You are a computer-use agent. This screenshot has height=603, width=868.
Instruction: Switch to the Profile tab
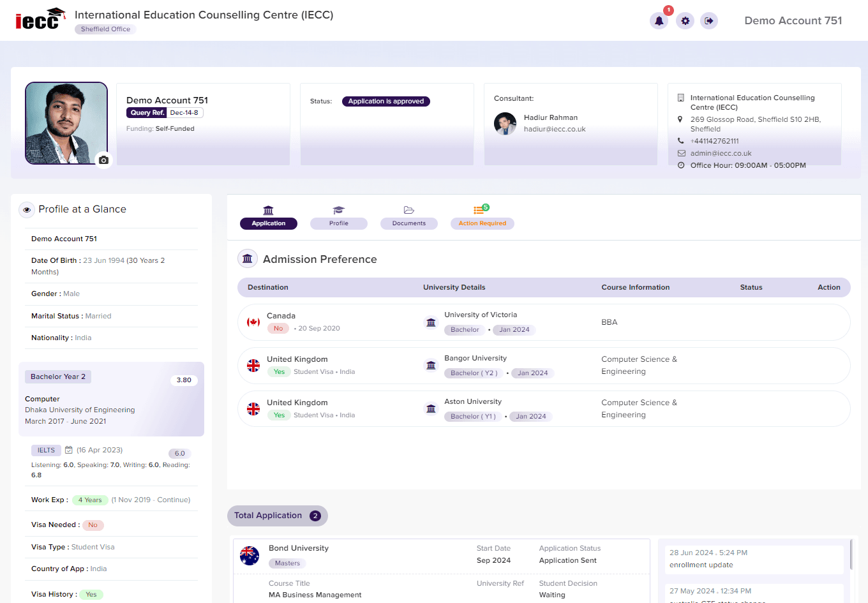coord(339,223)
